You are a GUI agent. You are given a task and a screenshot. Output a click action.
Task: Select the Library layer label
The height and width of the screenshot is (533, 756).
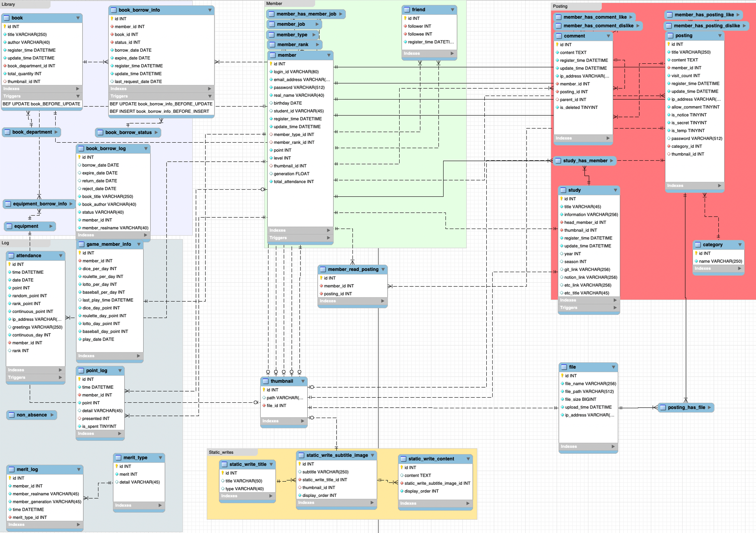pyautogui.click(x=9, y=4)
